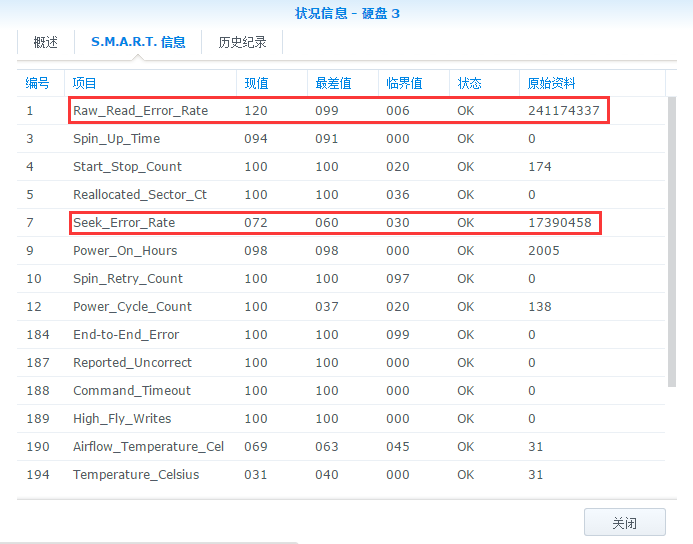Click OK status in Spin_Up_Time row

pos(465,139)
